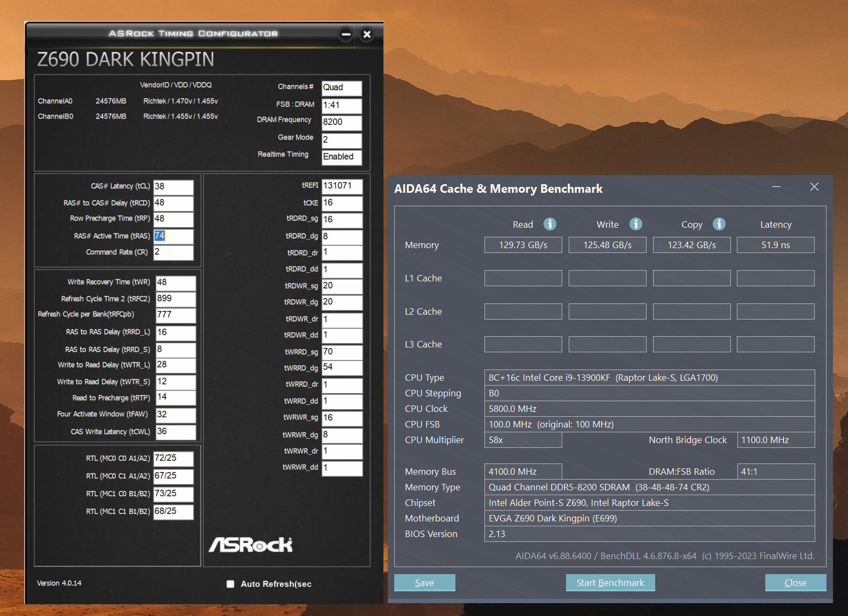Click the Gear Mode value field
Viewport: 848px width, 616px height.
(342, 140)
